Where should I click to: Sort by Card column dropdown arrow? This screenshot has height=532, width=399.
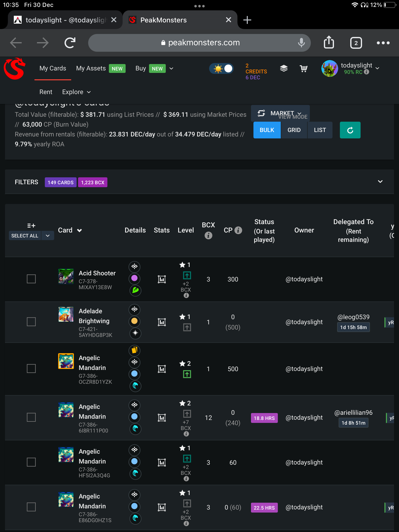click(x=79, y=230)
